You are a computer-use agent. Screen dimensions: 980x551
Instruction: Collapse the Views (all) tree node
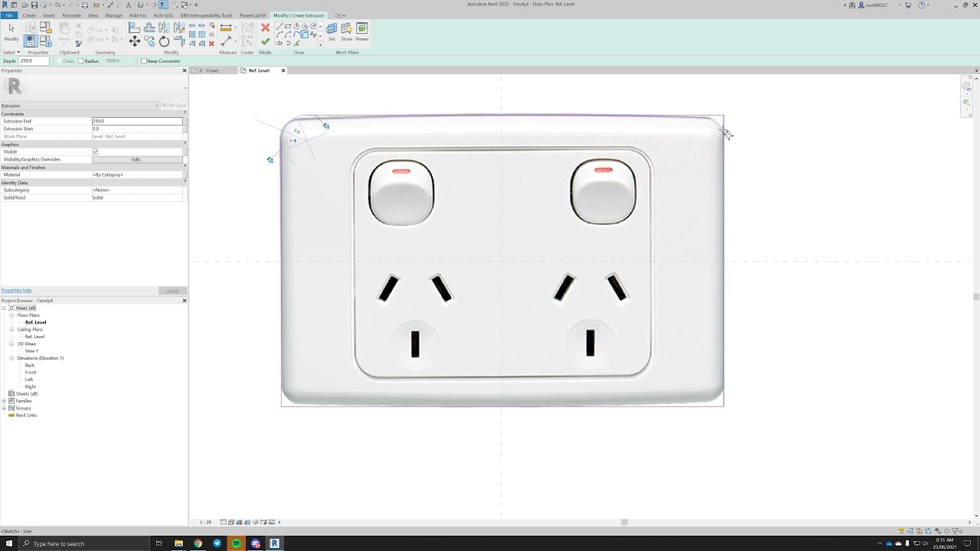(x=4, y=308)
